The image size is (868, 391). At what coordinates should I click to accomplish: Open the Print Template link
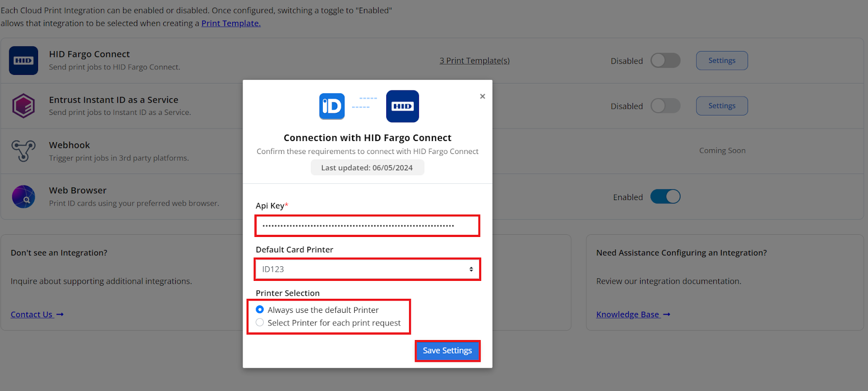(x=231, y=23)
